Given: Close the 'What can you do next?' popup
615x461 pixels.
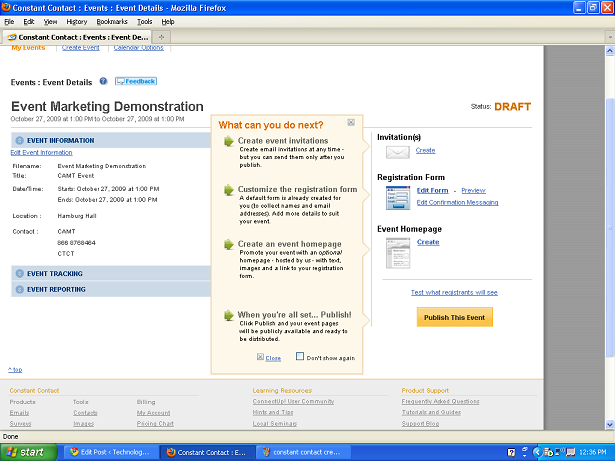Looking at the screenshot, I should point(351,122).
